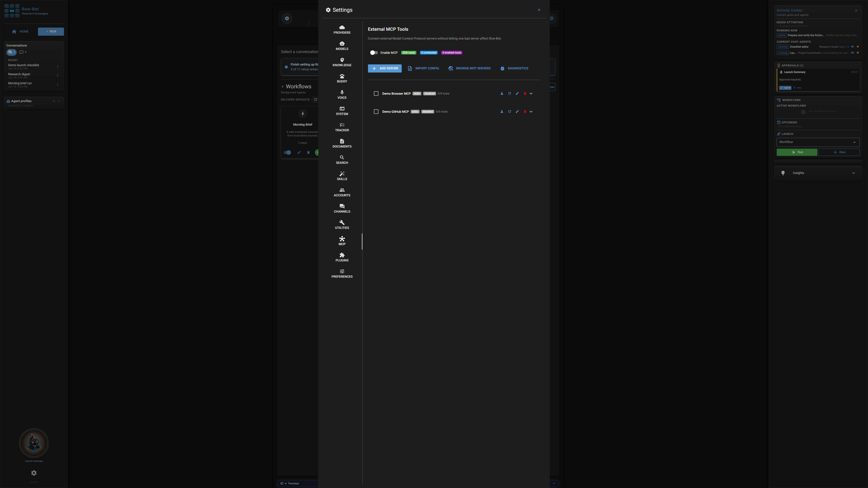Open options menu for Research digest
868x488 pixels.
click(58, 76)
